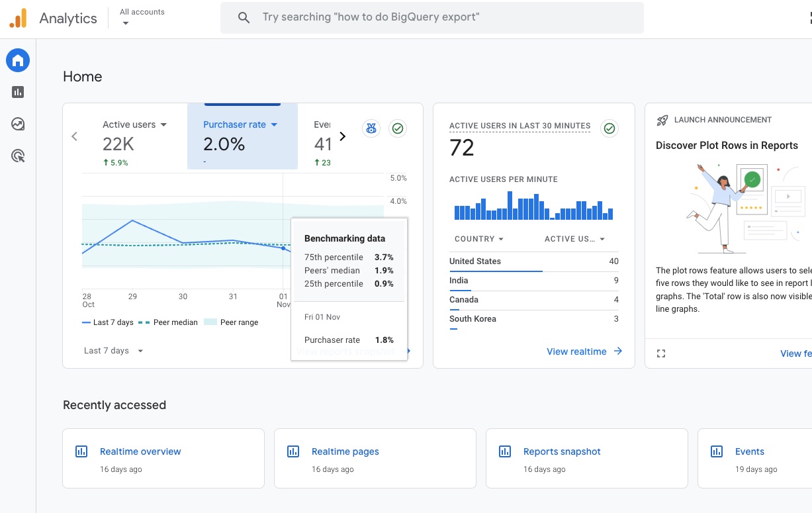Screen dimensions: 812x513
Task: Click the Last 7 days legend entry
Action: click(107, 322)
